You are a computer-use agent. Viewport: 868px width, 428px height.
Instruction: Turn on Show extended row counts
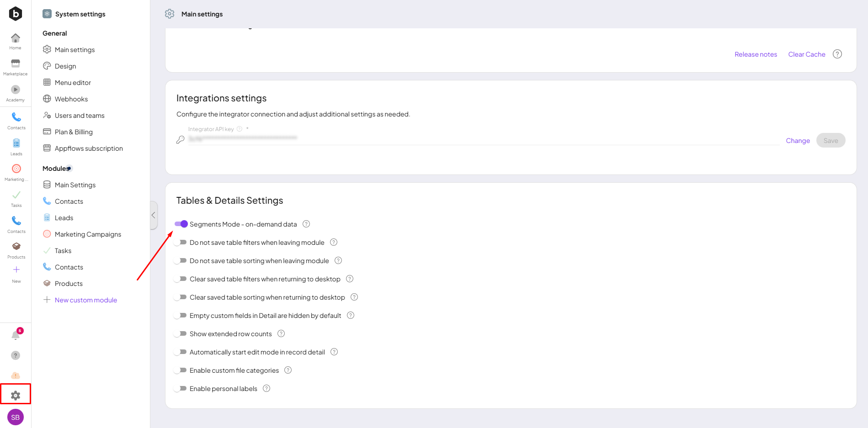(181, 334)
